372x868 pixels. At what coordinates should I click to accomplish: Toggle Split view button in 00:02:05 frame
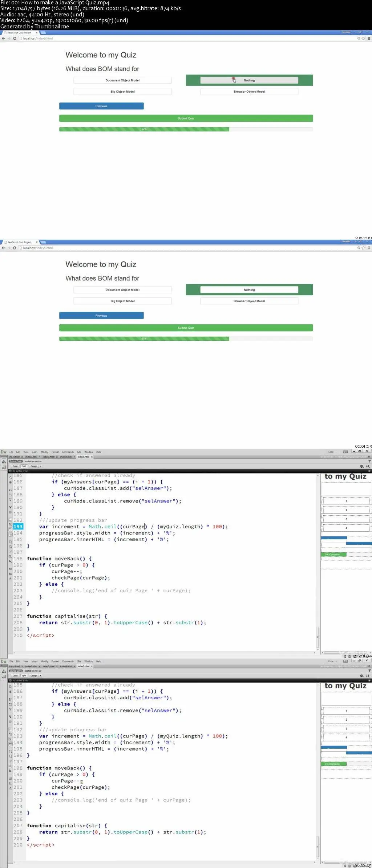click(24, 676)
